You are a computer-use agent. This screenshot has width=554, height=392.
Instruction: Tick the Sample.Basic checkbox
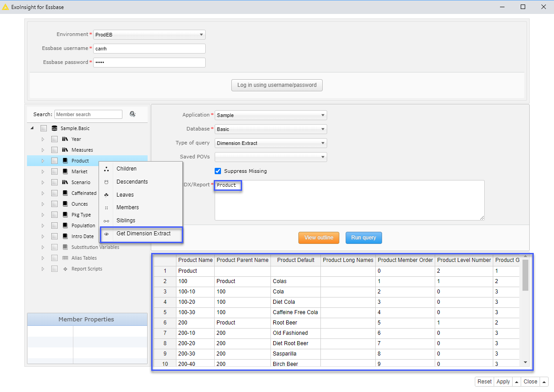(44, 128)
